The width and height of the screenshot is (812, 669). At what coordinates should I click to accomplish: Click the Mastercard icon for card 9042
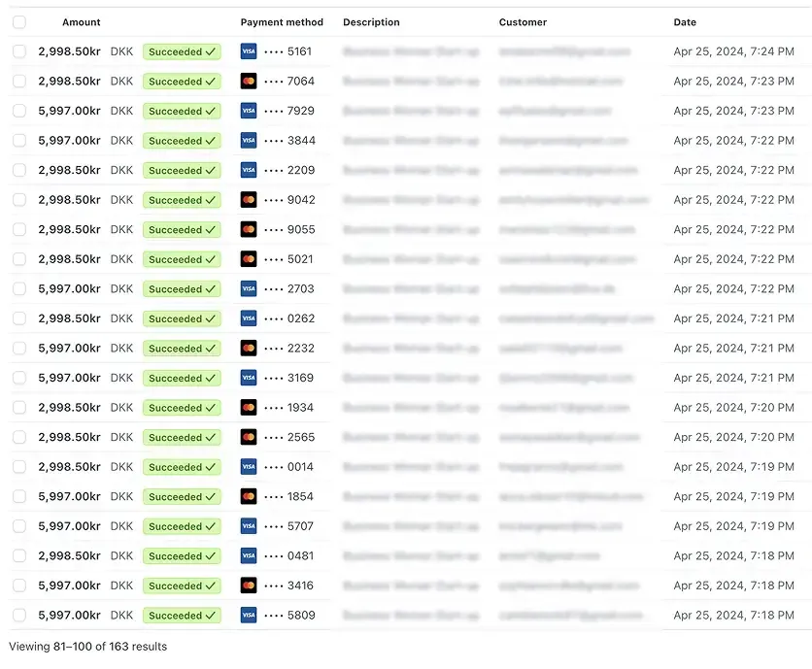(x=249, y=199)
